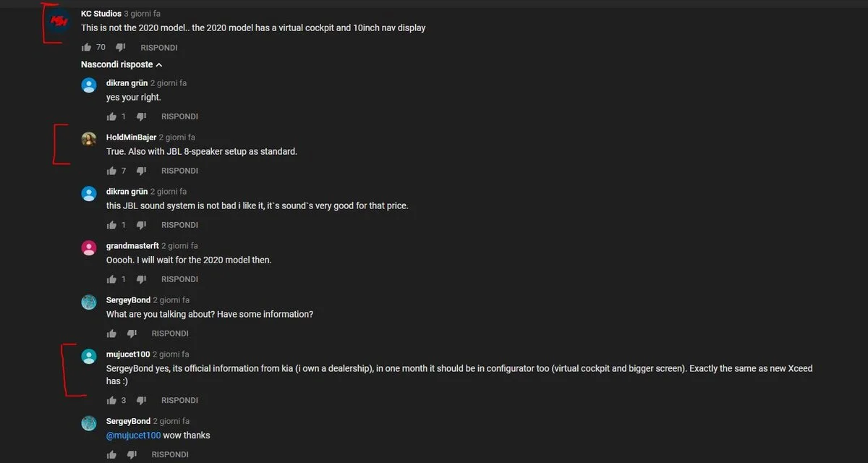Open the @mujucet100 mention link
The width and height of the screenshot is (868, 463).
(x=133, y=436)
